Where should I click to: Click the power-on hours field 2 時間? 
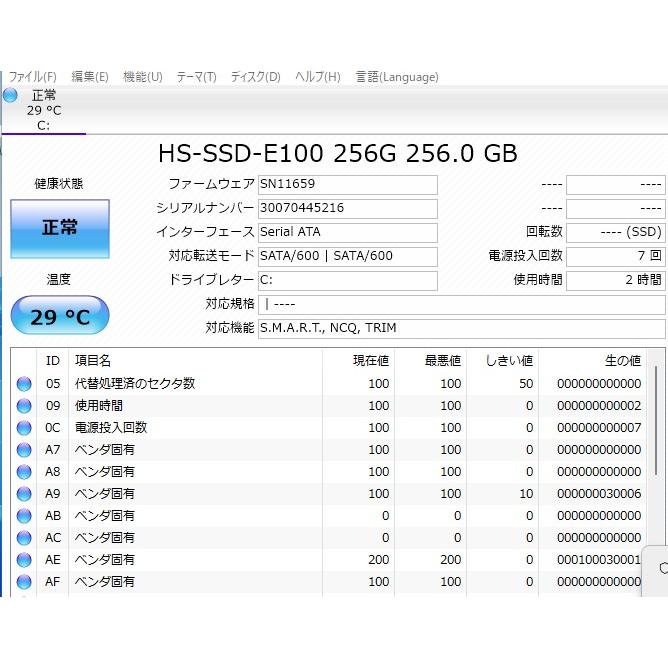[x=616, y=280]
